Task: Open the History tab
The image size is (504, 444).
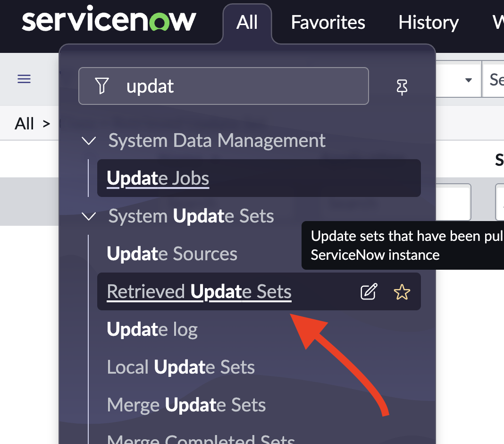Action: 428,22
